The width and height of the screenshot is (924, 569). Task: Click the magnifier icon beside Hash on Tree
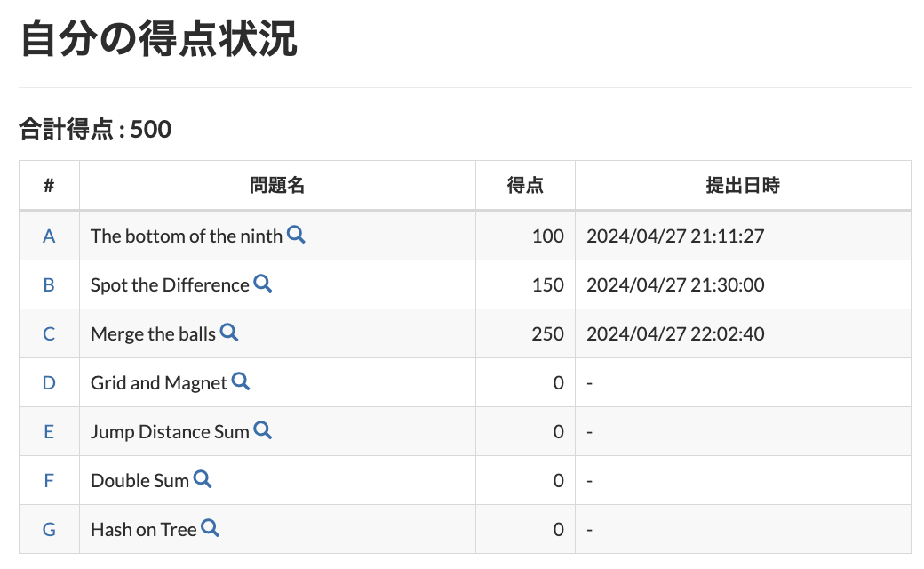pos(210,527)
